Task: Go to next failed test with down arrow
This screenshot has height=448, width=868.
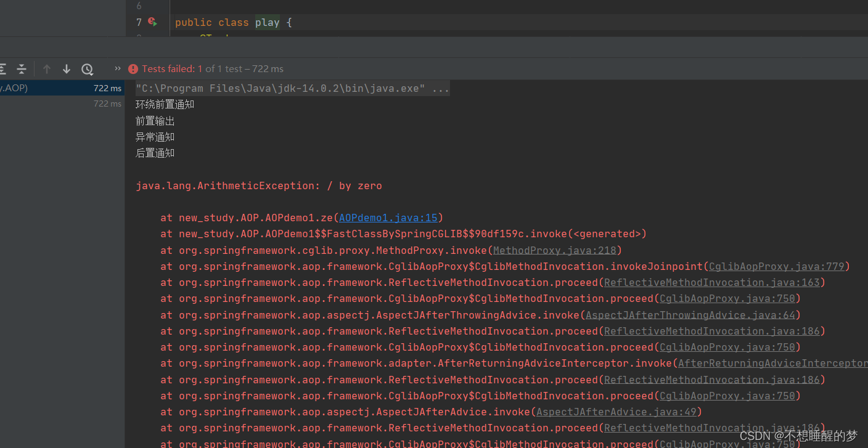Action: [x=67, y=69]
